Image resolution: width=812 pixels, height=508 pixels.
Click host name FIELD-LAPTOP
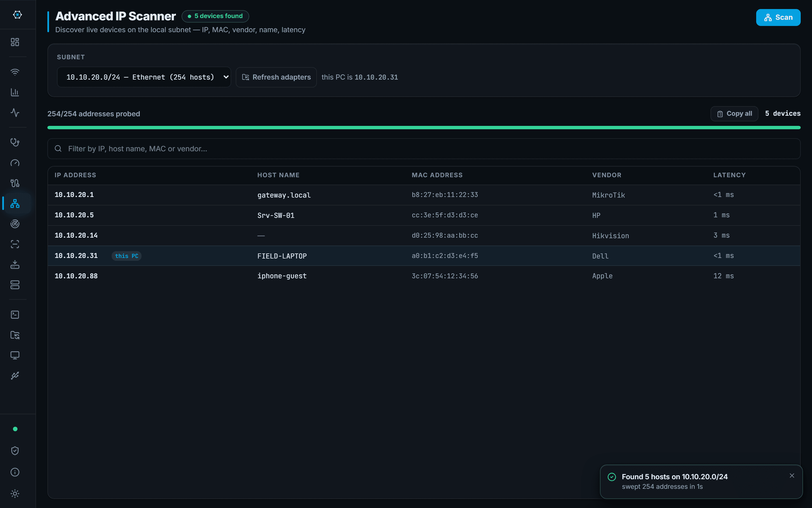coord(282,256)
